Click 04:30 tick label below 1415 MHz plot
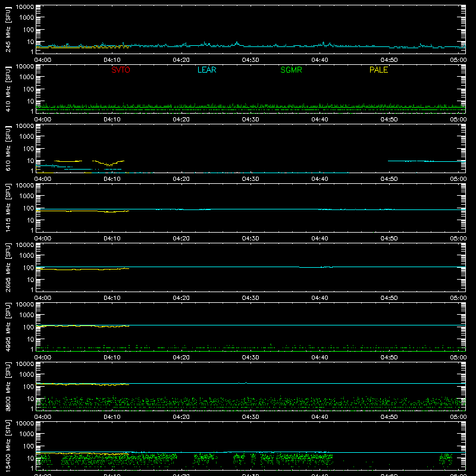Viewport: 476px width, 476px height. pyautogui.click(x=250, y=239)
